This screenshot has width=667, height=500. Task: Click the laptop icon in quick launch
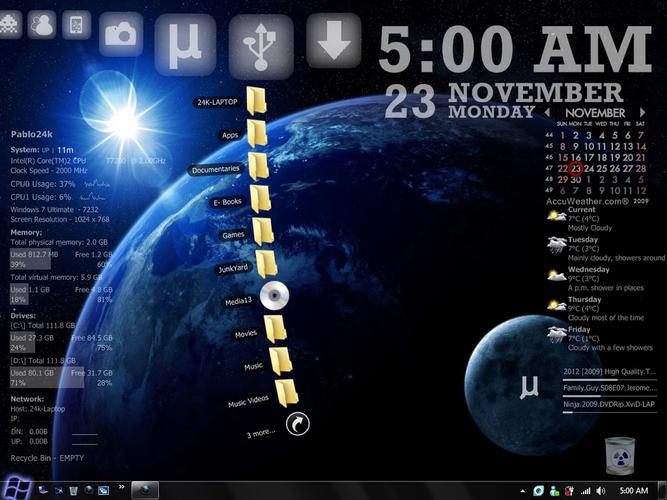pos(43,491)
